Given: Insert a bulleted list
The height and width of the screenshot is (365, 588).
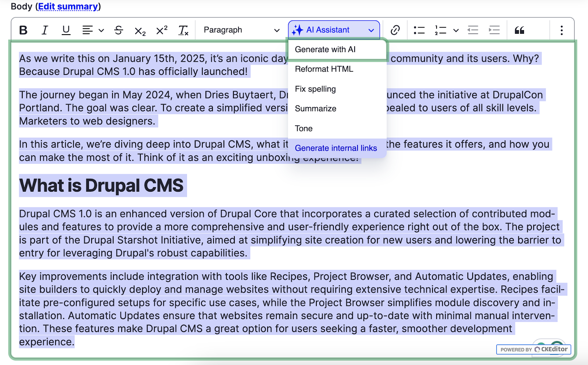Looking at the screenshot, I should pyautogui.click(x=419, y=30).
